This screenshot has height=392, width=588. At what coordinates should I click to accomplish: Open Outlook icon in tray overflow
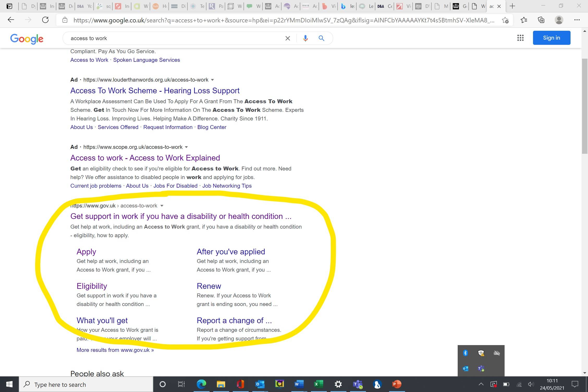[x=465, y=369]
